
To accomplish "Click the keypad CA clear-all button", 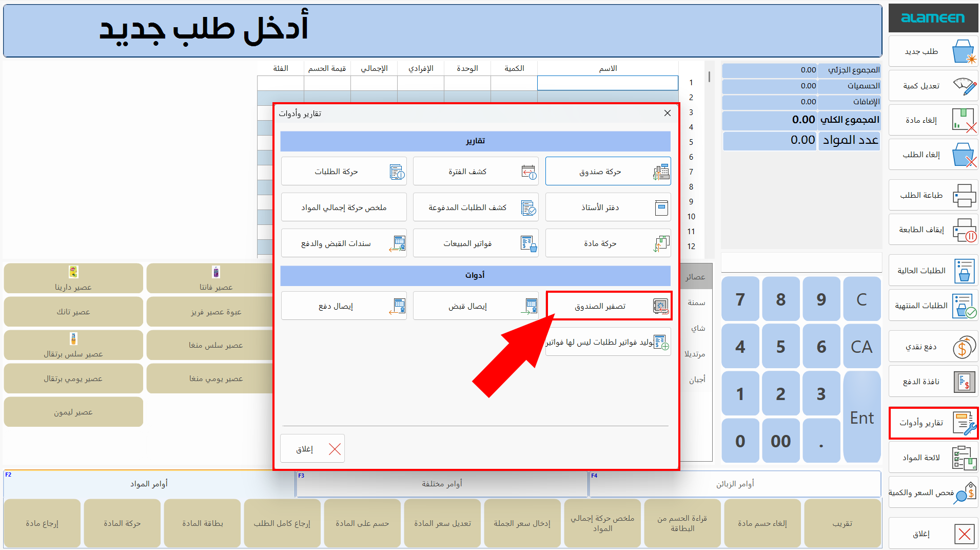I will coord(862,347).
